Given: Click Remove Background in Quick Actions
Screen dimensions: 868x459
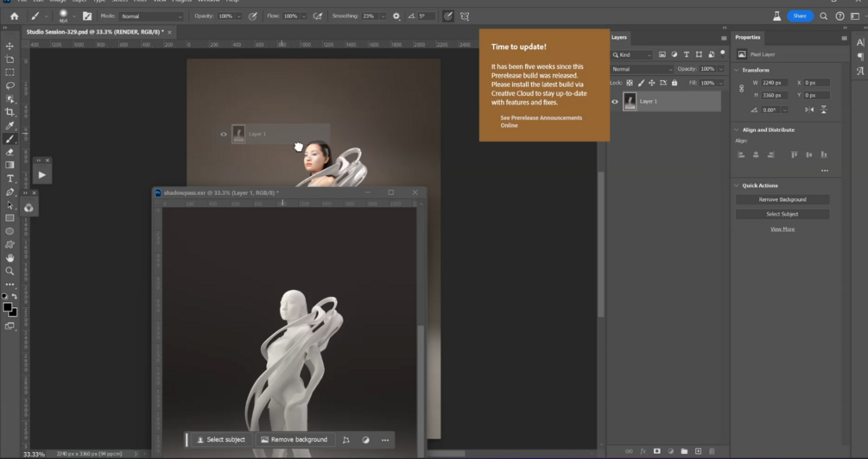Looking at the screenshot, I should pos(782,199).
